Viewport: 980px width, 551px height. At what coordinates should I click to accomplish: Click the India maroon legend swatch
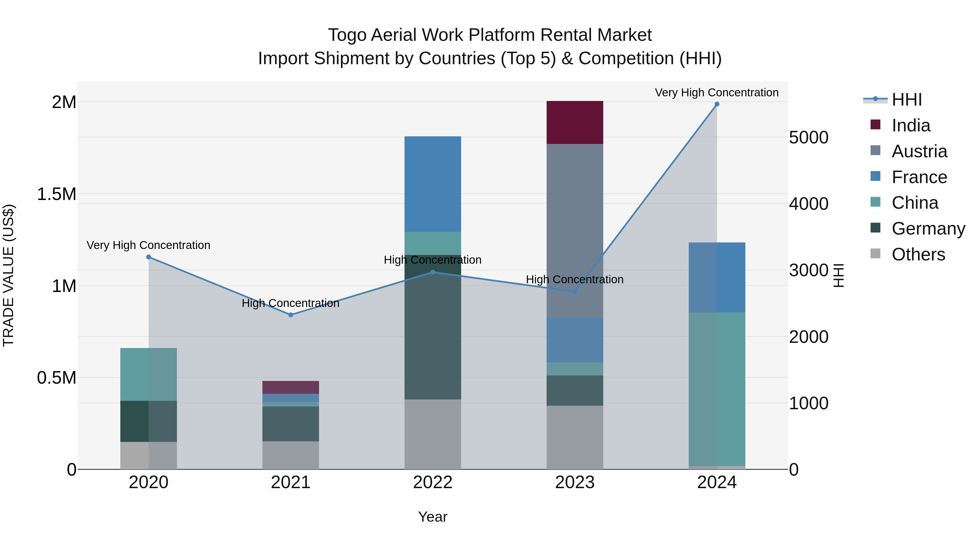875,125
